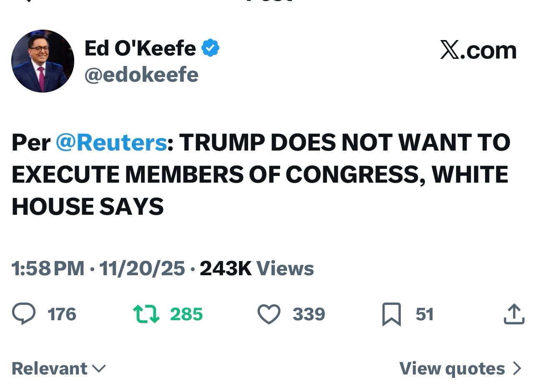Open the @Reuters mention link

click(x=111, y=143)
